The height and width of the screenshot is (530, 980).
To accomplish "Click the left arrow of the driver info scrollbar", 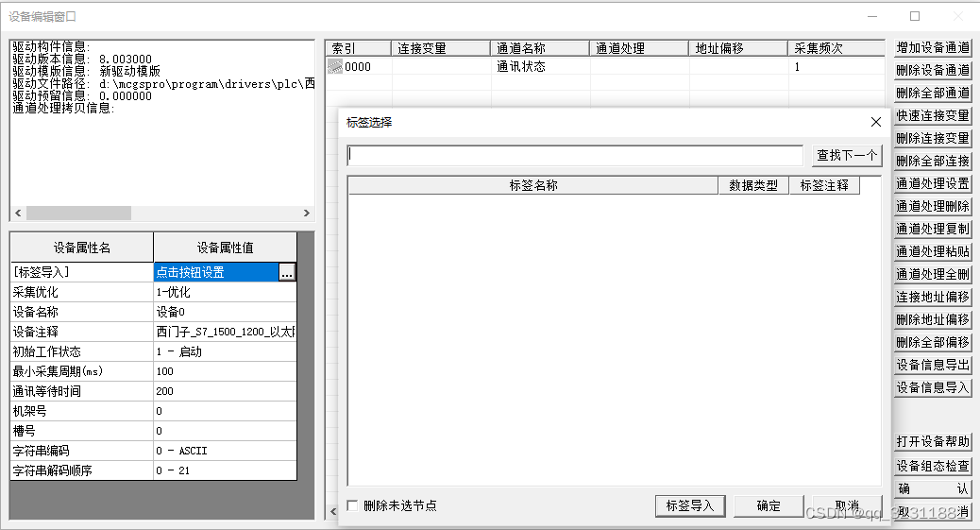I will coord(18,213).
